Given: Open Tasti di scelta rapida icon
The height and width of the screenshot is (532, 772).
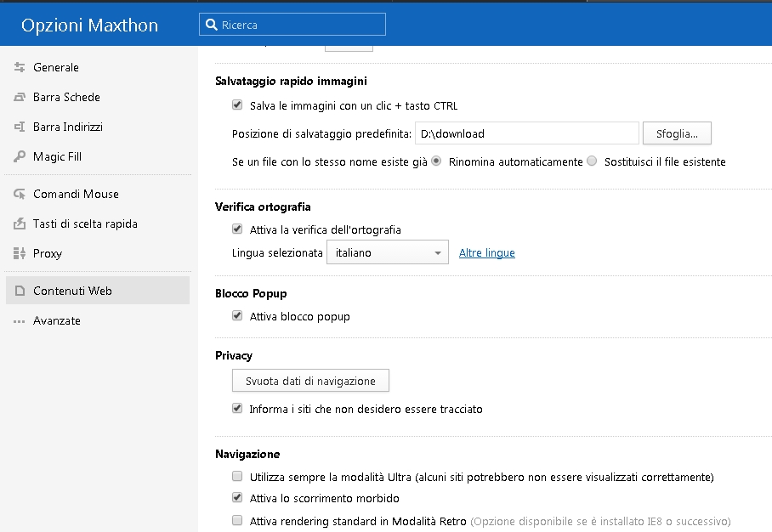Looking at the screenshot, I should 20,224.
